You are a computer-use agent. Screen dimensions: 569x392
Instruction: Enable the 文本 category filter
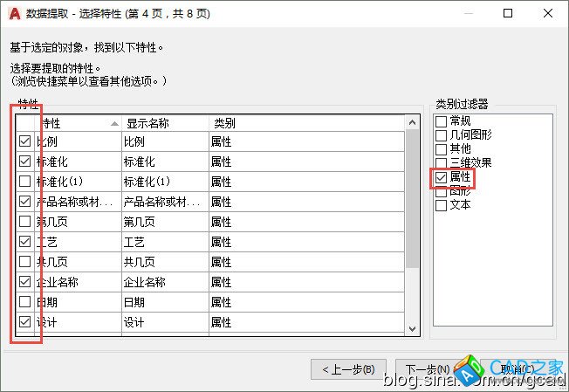(x=442, y=205)
